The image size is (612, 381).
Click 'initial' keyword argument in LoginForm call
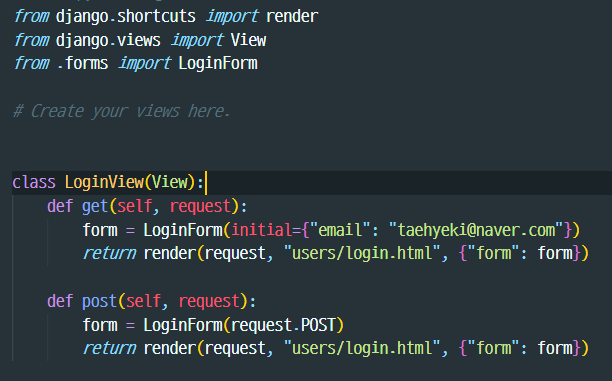tap(262, 230)
